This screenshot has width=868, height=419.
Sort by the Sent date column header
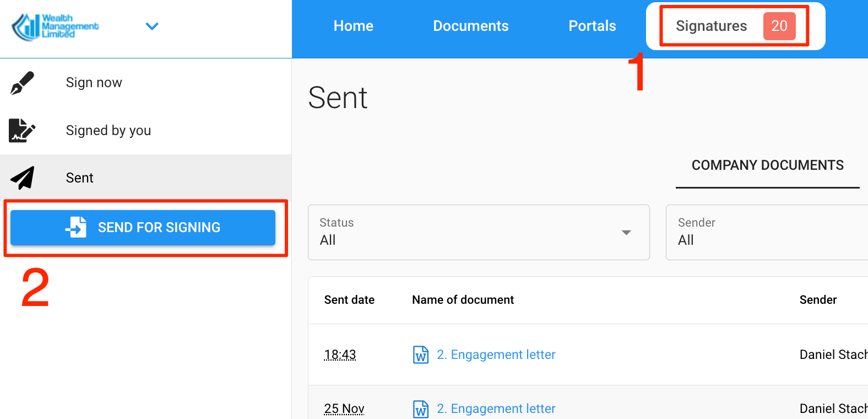pos(349,300)
